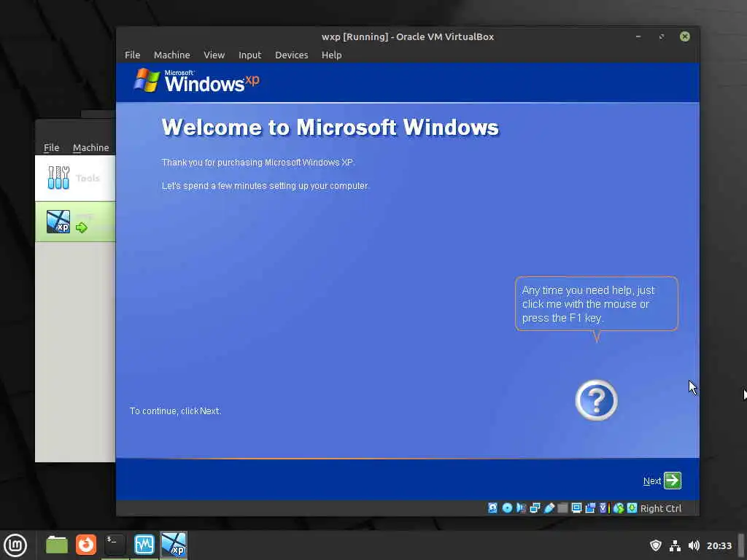Screen dimensions: 747x560
Task: Open the Linux Mint start menu
Action: click(15, 545)
